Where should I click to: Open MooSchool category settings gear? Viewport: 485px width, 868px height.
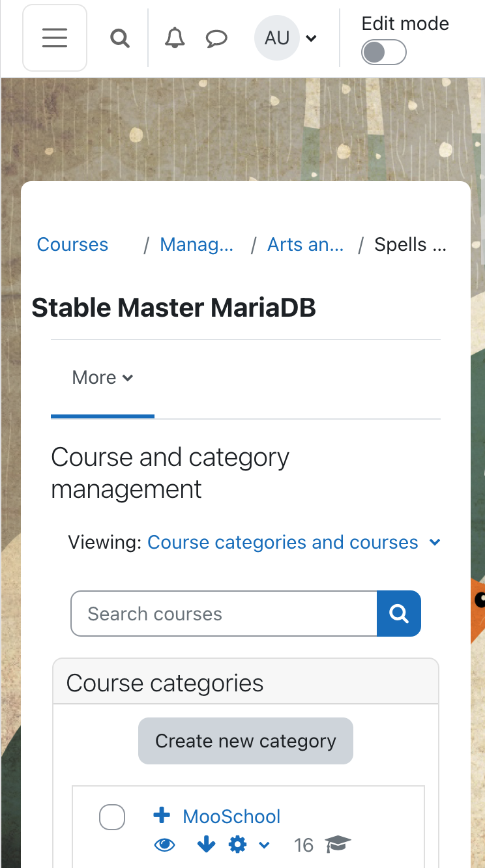pos(238,845)
